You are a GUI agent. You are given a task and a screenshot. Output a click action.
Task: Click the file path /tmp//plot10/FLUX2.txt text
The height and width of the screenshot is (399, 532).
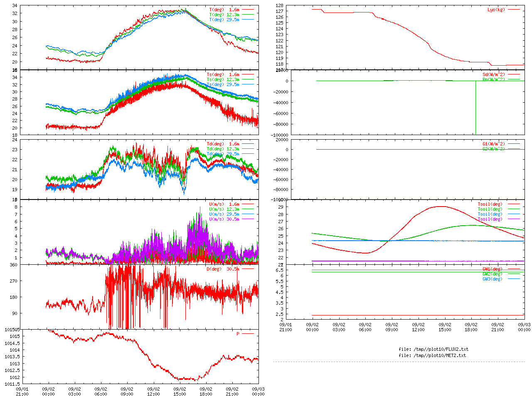pyautogui.click(x=433, y=349)
